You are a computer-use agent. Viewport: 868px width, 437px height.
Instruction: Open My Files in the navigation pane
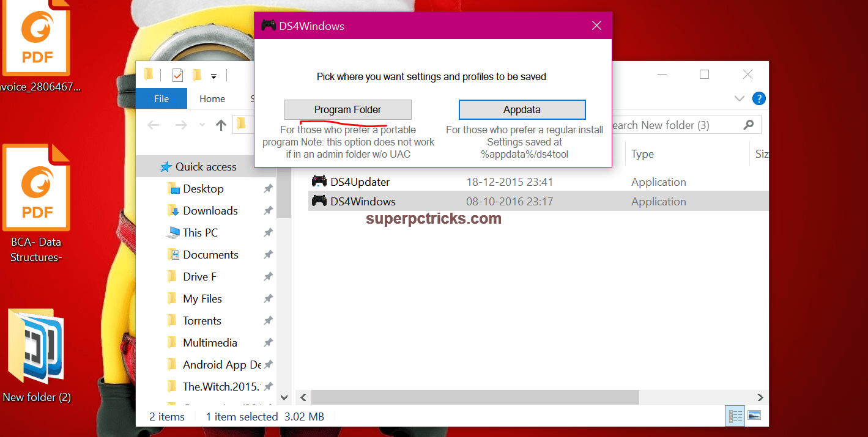click(202, 299)
